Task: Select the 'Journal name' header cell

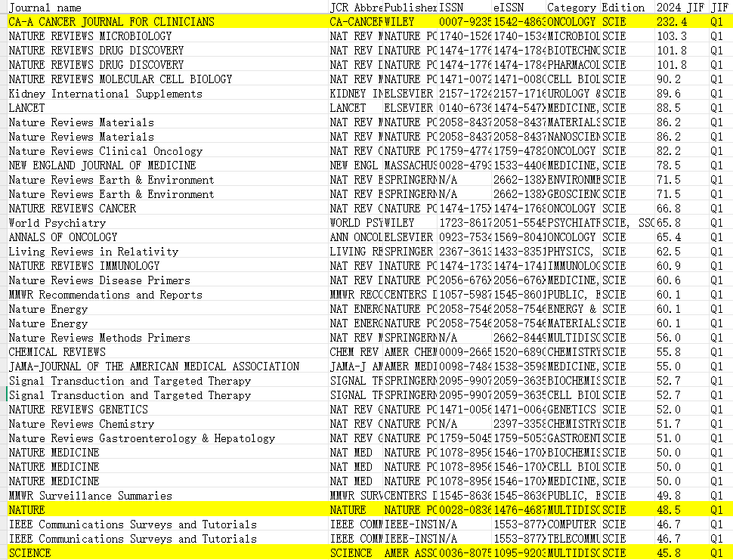Action: tap(168, 8)
